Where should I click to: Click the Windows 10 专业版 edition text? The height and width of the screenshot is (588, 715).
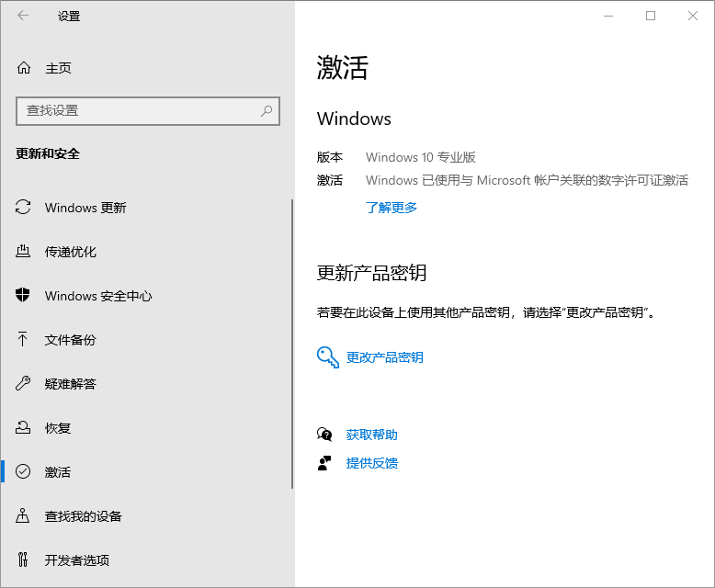pos(420,157)
